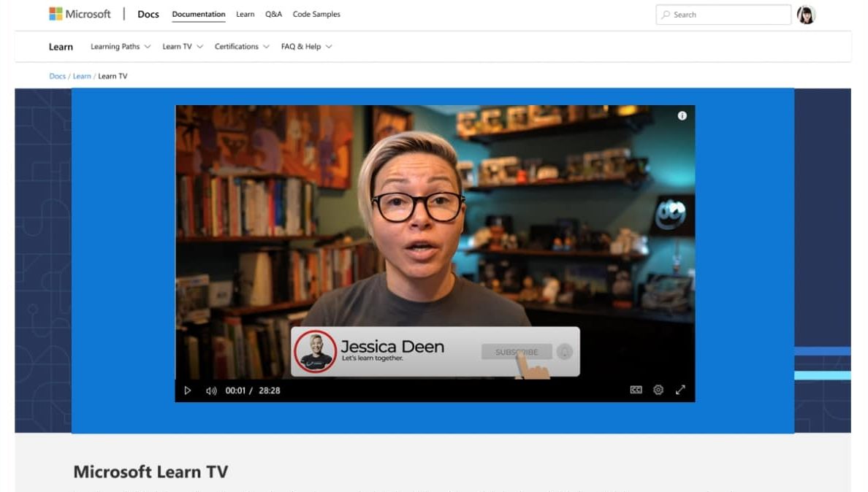
Task: Click the 00:01 elapsed time
Action: [235, 391]
